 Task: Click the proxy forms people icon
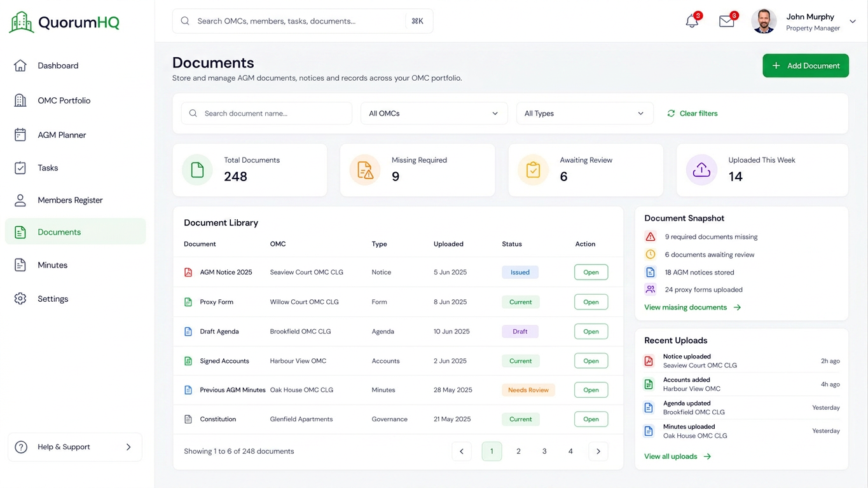(651, 289)
